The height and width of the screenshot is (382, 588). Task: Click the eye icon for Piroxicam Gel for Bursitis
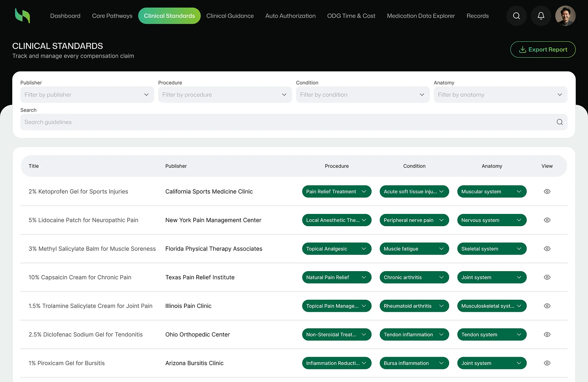click(547, 363)
